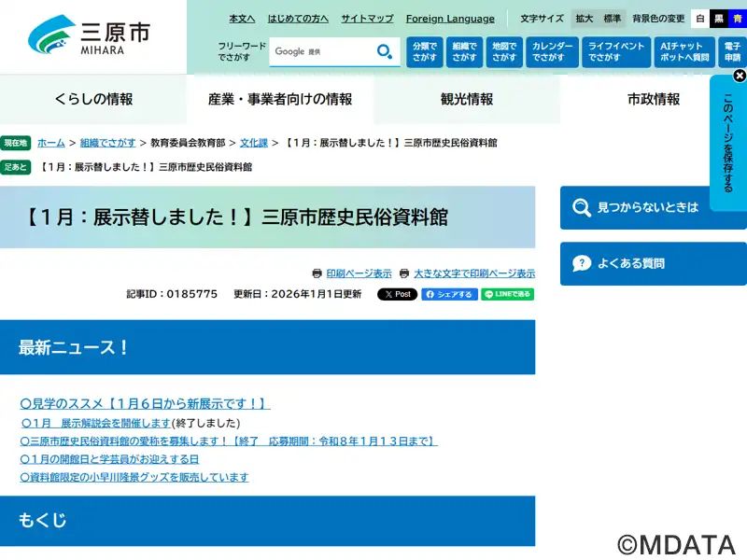Viewport: 747px width, 560px height.
Task: Open 産業・事業者向けの情報 navigation menu
Action: click(280, 99)
